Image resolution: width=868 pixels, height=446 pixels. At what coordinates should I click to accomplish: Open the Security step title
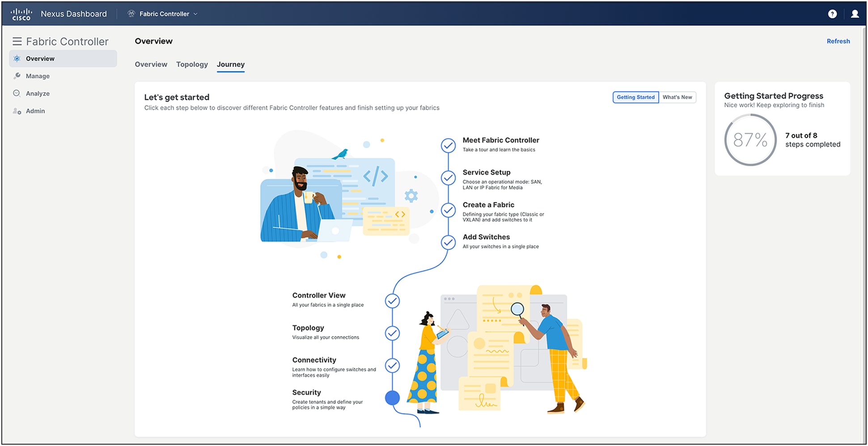pyautogui.click(x=306, y=392)
